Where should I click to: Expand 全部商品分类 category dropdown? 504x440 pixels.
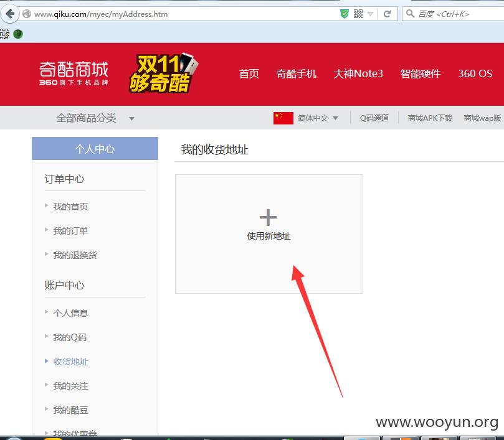click(95, 118)
